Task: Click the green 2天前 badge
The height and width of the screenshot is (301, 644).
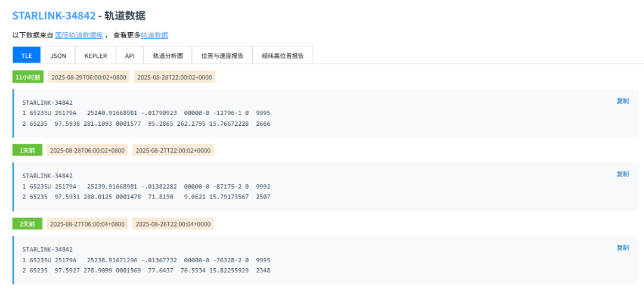Action: [27, 224]
